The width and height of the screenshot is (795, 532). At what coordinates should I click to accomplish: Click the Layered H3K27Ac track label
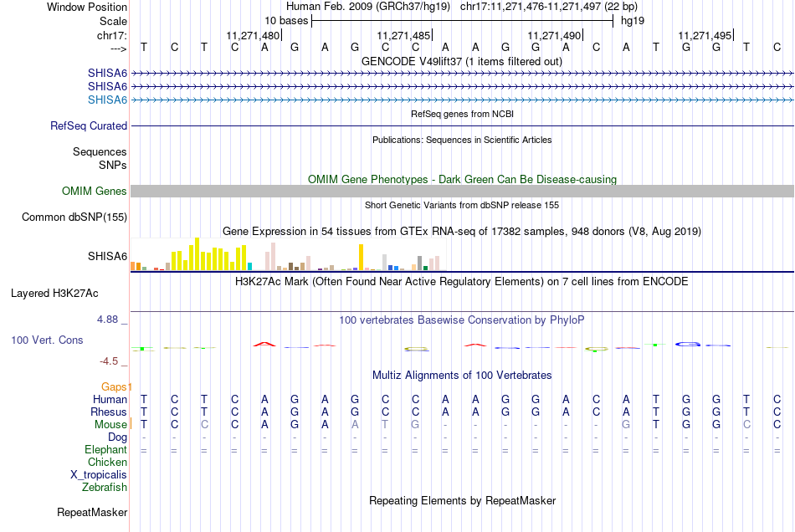coord(54,294)
